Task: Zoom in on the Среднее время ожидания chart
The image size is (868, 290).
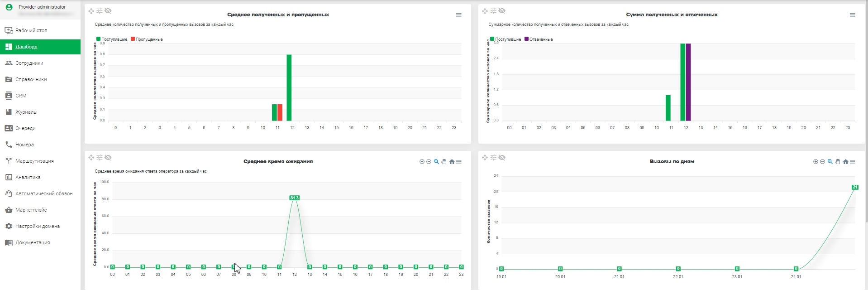Action: tap(422, 162)
